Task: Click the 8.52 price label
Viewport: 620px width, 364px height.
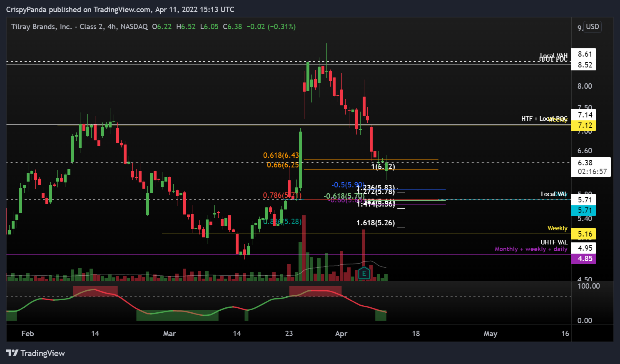Action: (584, 65)
